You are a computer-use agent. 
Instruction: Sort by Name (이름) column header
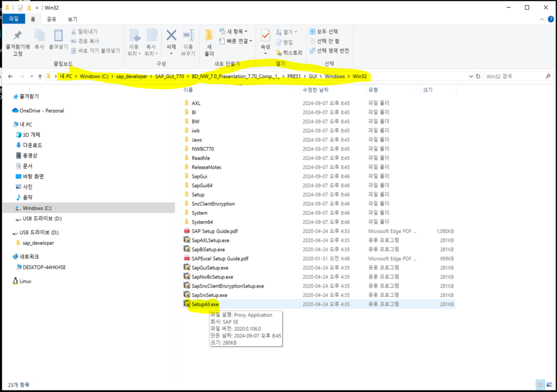188,90
